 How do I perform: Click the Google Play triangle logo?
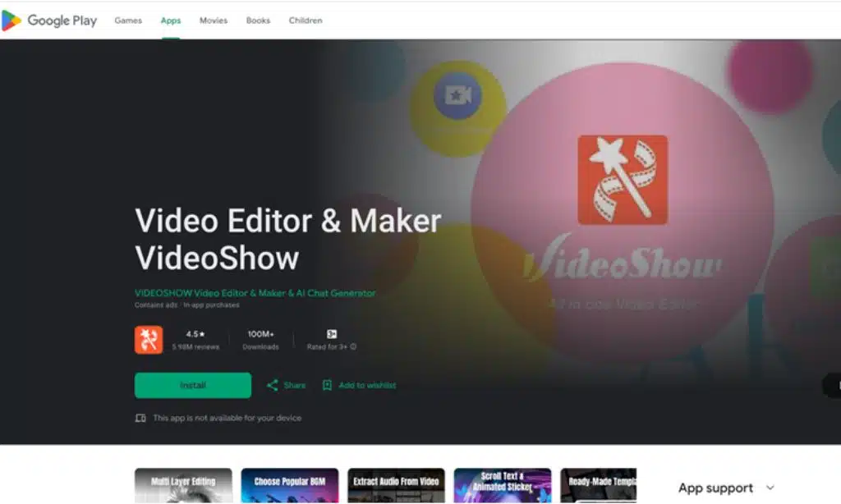click(13, 20)
